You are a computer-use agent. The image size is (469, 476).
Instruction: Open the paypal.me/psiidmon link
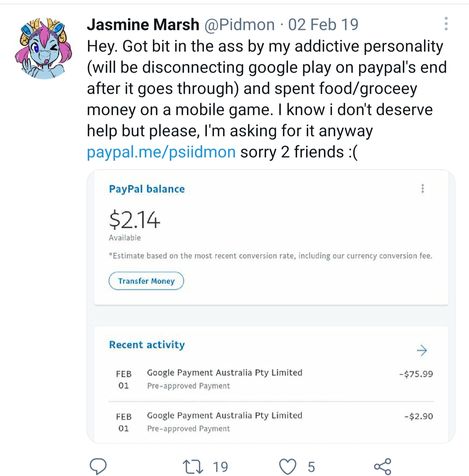pos(161,152)
